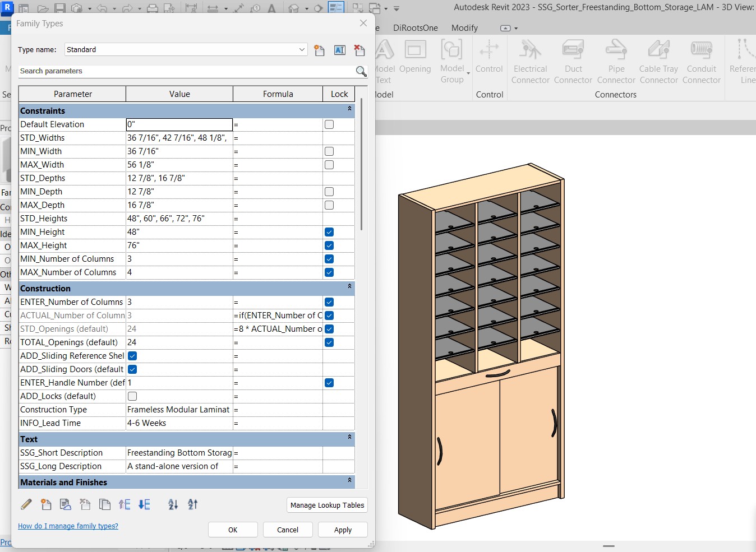The image size is (756, 552).
Task: Click the Manage Lookup Tables button
Action: (327, 505)
